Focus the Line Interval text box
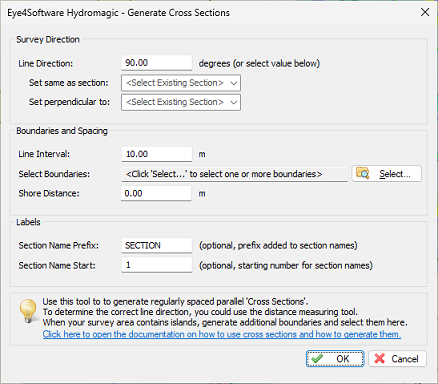The width and height of the screenshot is (438, 384). point(157,154)
